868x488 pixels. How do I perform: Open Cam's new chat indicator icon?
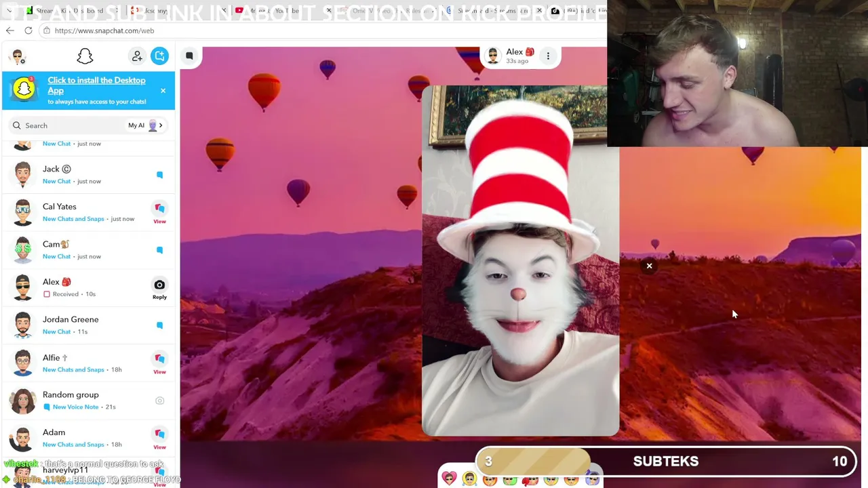[159, 250]
